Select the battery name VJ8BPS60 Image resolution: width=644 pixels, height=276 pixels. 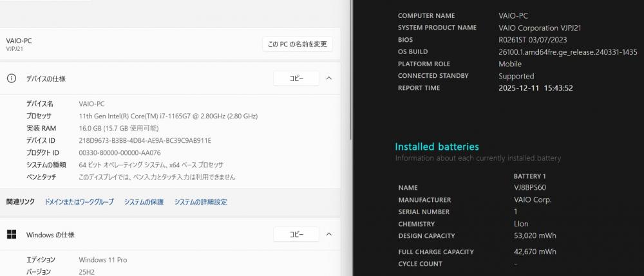coord(530,187)
